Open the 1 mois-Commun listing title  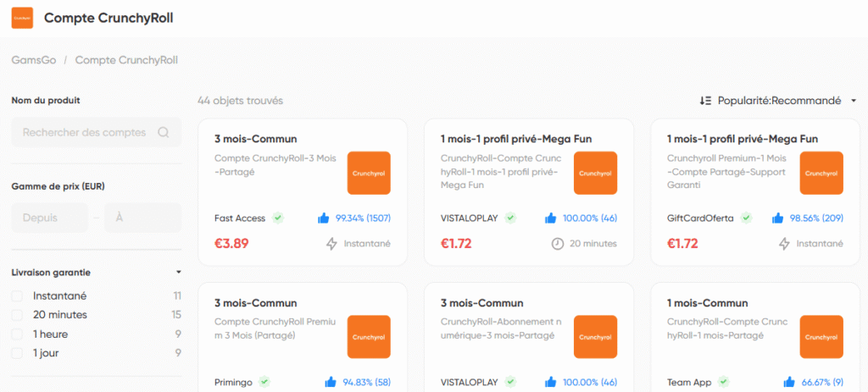click(x=708, y=303)
